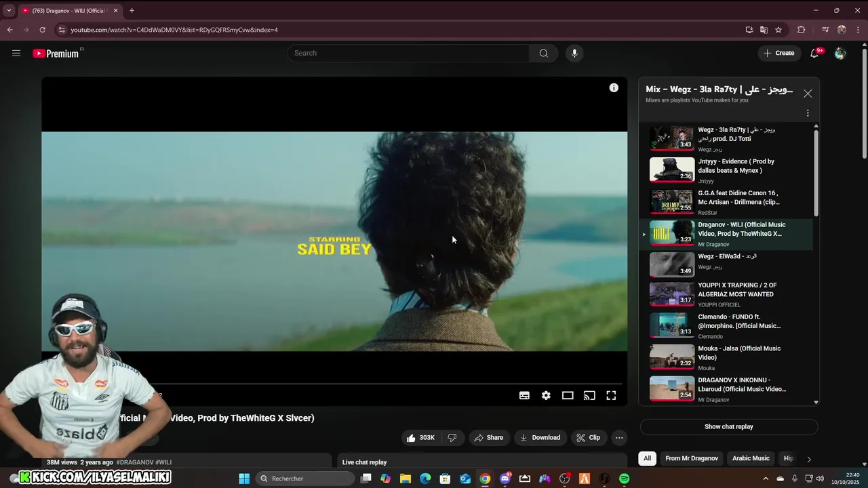Click #DRAGANOV hashtag link
The image size is (868, 488).
click(134, 462)
